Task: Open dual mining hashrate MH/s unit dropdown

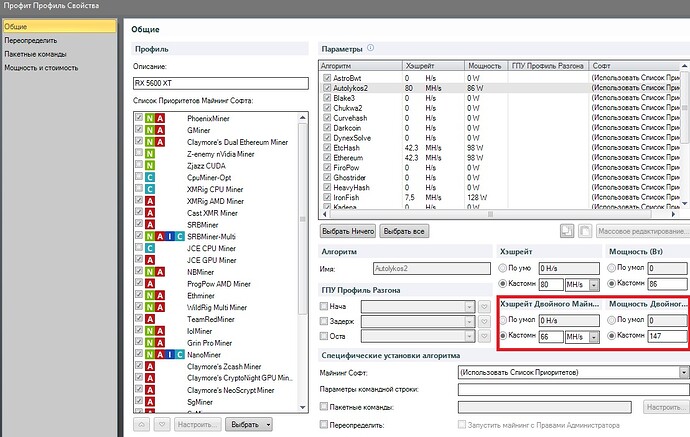Action: point(594,337)
